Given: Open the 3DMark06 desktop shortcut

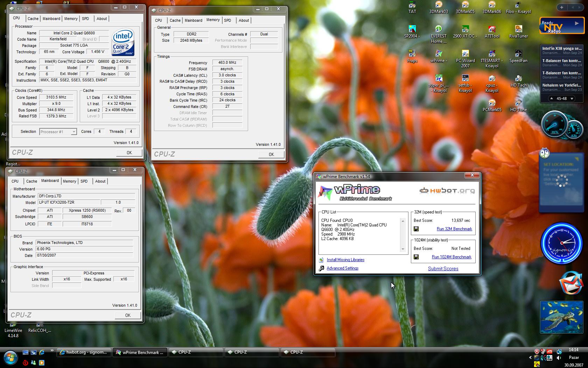Looking at the screenshot, I should tap(492, 7).
